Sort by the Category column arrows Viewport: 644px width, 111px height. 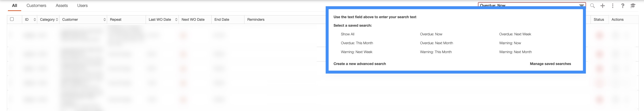57,20
